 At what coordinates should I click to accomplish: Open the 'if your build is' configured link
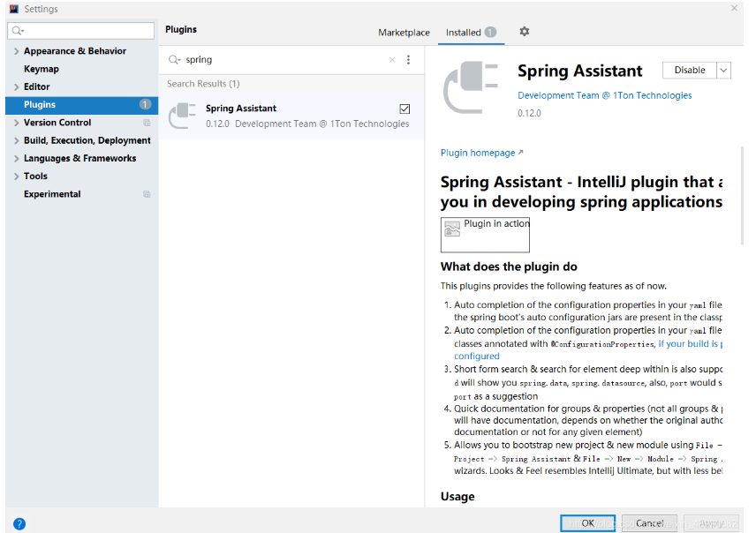point(690,343)
